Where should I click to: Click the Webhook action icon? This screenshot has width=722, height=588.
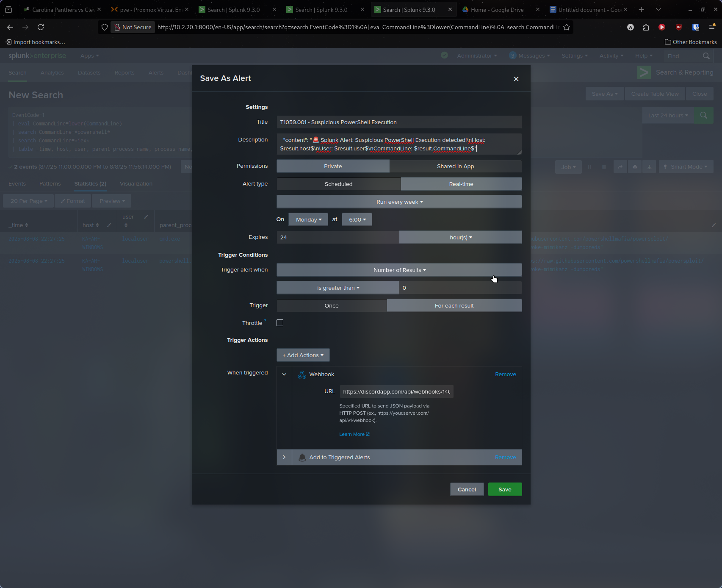coord(302,374)
